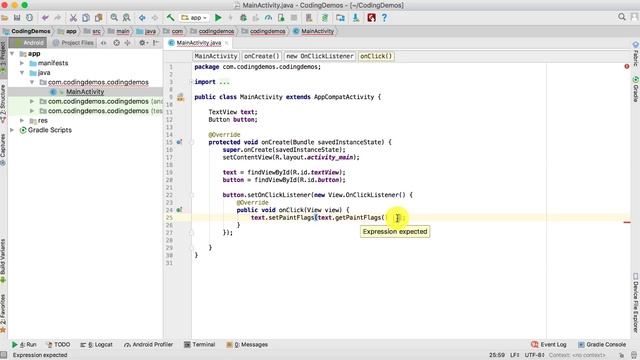Open the Messages tool window

point(247,344)
